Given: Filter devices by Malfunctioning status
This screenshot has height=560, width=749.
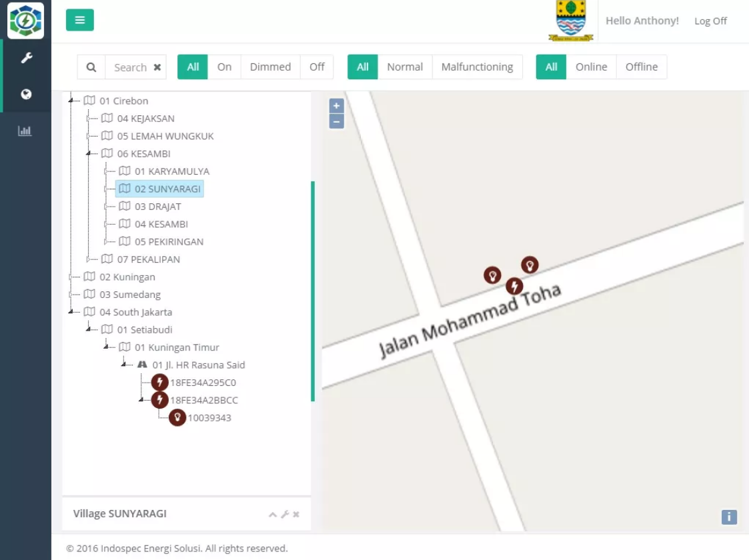Looking at the screenshot, I should pos(477,67).
